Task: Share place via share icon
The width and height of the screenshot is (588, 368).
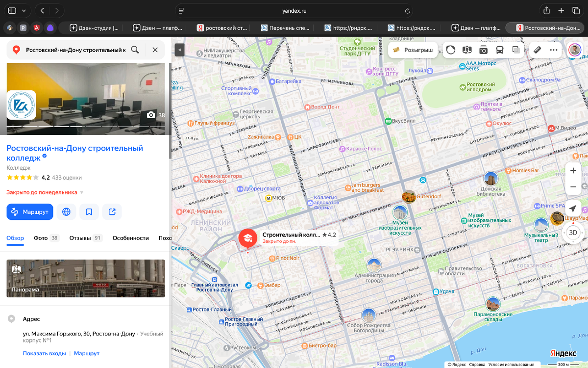Action: click(112, 212)
